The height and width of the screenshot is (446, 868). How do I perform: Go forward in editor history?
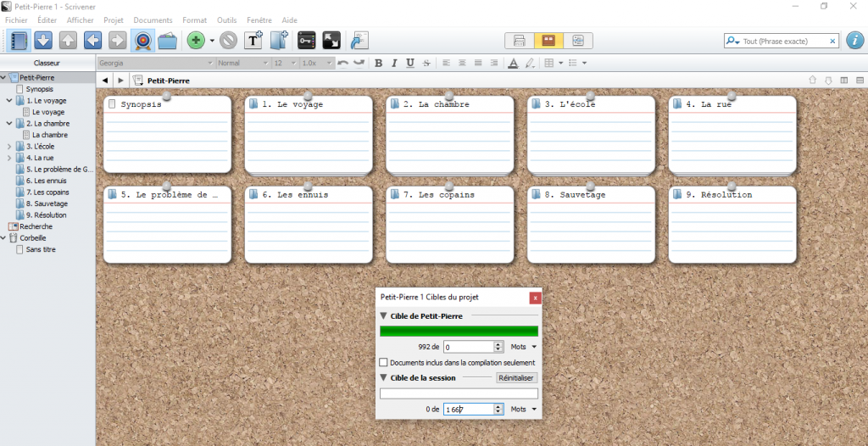click(120, 81)
